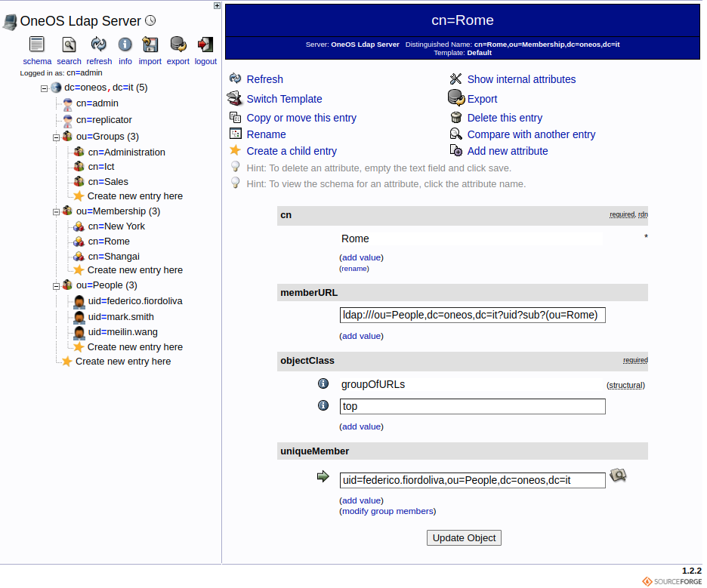Screen dimensions: 707x588
Task: Click Switch Template link
Action: pyautogui.click(x=284, y=99)
